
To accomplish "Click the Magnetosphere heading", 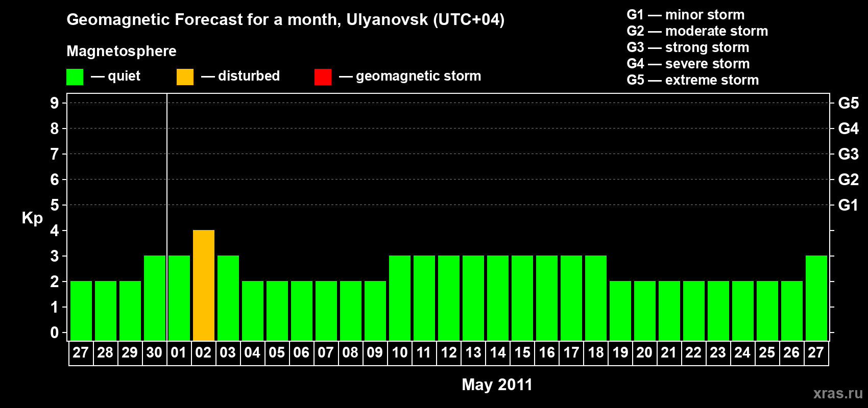I will click(x=122, y=51).
